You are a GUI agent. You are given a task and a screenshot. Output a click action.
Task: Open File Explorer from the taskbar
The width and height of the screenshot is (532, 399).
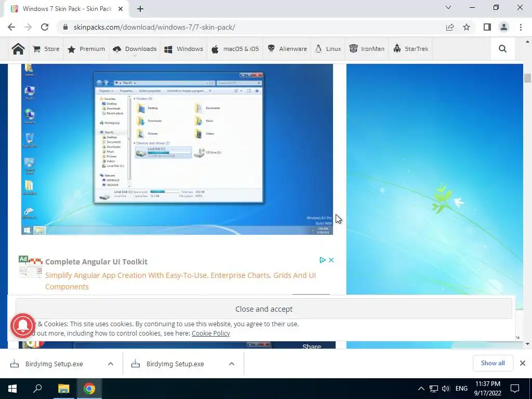(x=63, y=389)
